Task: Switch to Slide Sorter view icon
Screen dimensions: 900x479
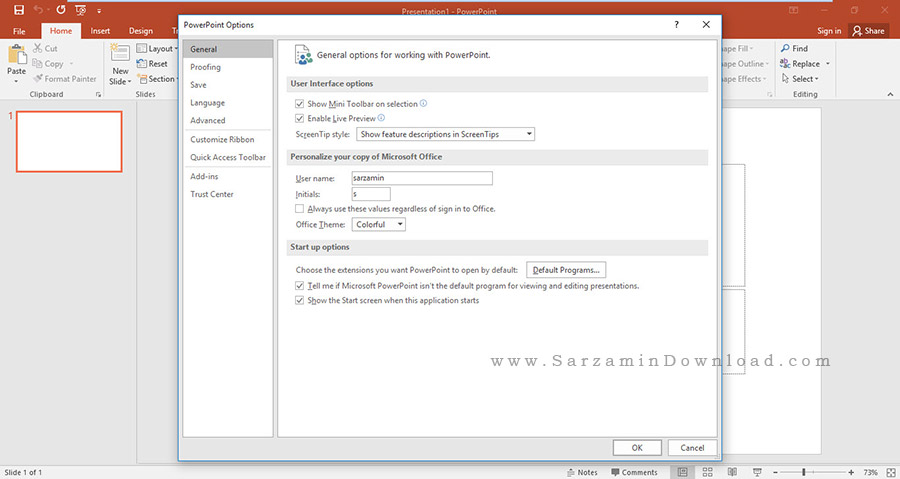Action: point(708,472)
